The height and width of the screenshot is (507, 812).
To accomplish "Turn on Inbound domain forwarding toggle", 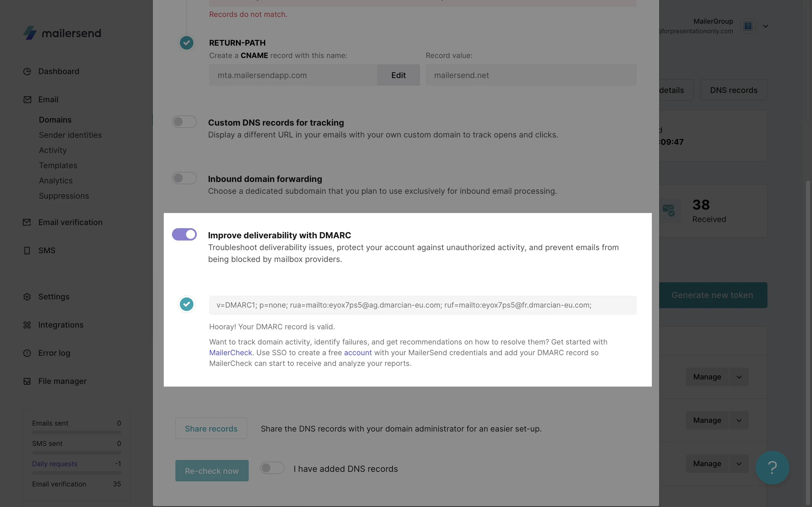I will tap(184, 178).
